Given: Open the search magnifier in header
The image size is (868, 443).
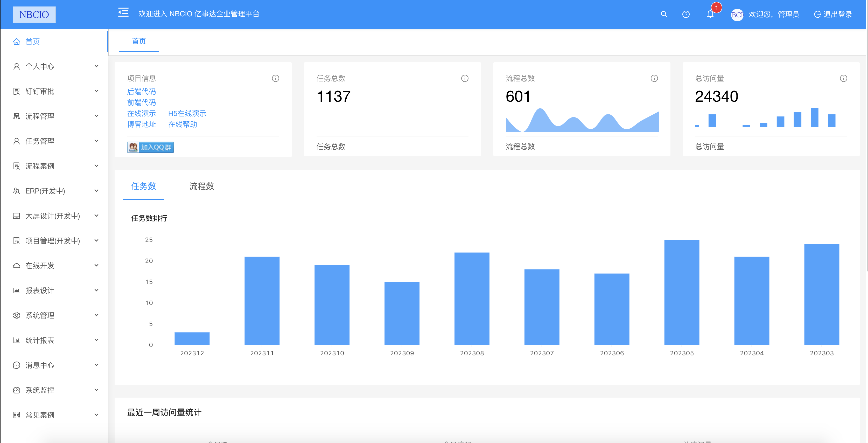Looking at the screenshot, I should click(664, 14).
